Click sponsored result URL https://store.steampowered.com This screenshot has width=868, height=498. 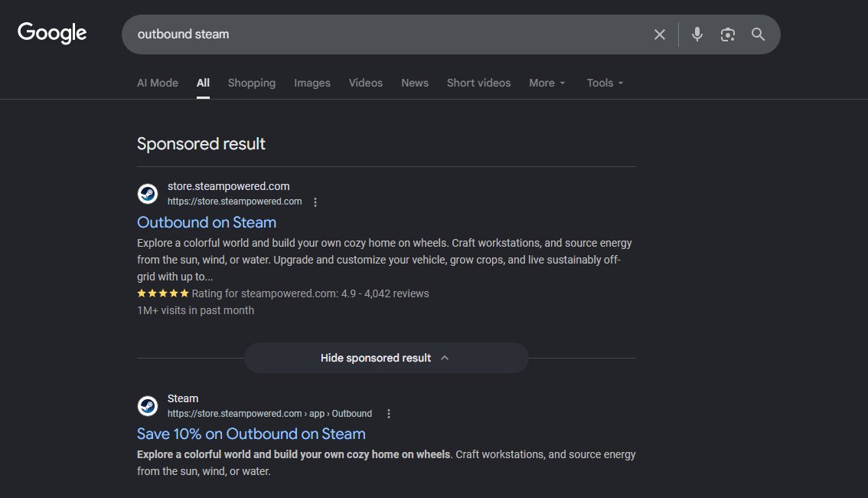click(235, 201)
